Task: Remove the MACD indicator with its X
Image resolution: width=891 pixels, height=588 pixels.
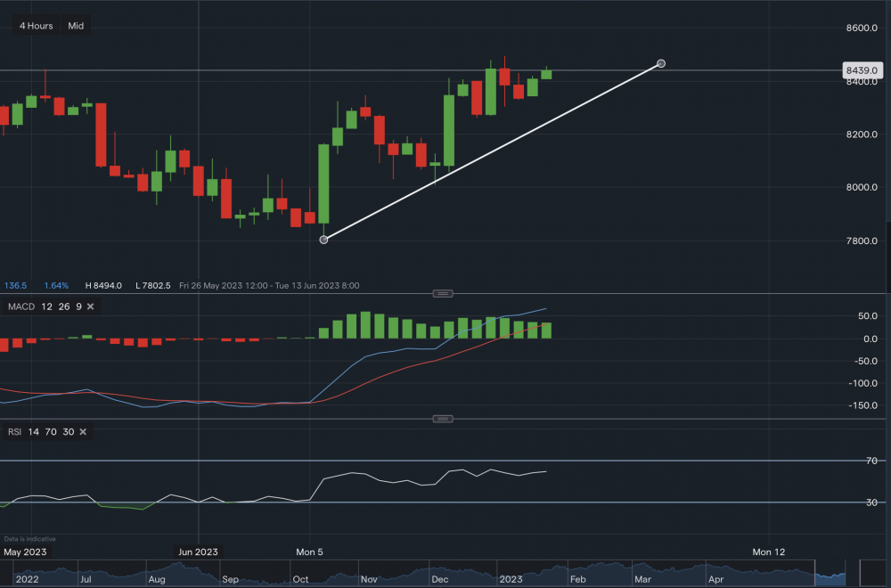Action: pos(90,306)
